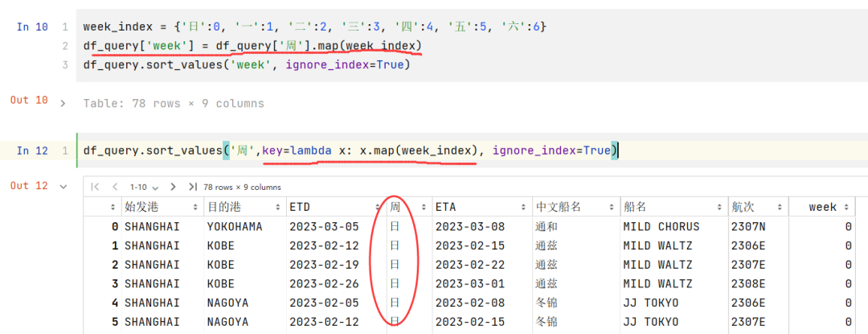Screen dimensions: 868x334
Task: Sort table by week column arrows
Action: [845, 207]
